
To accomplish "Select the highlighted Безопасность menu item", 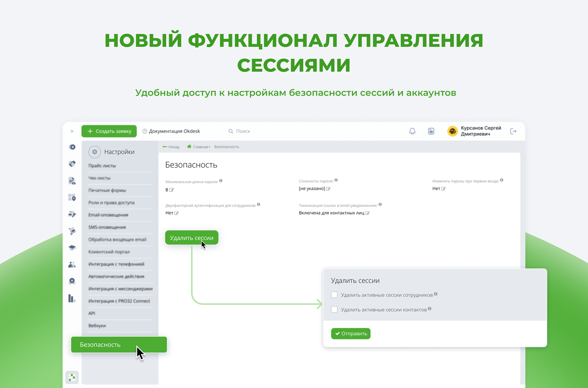I will coord(119,345).
